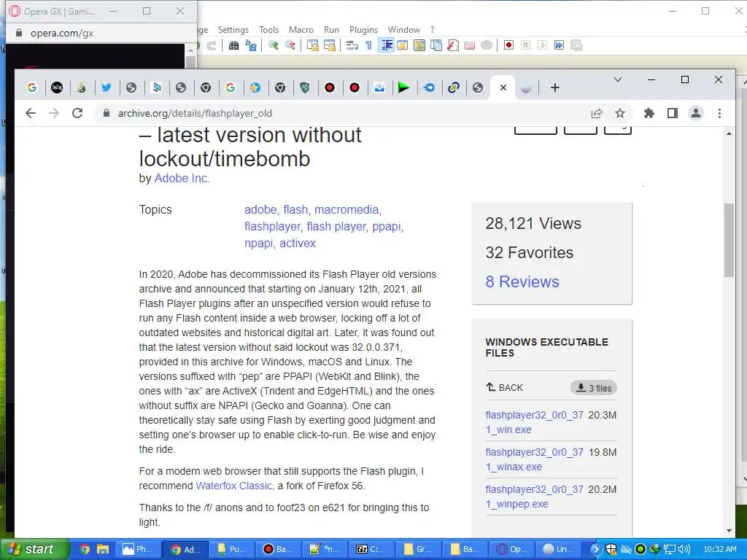The height and width of the screenshot is (560, 747).
Task: Switch to the Twitter tab in Chrome
Action: click(x=107, y=87)
